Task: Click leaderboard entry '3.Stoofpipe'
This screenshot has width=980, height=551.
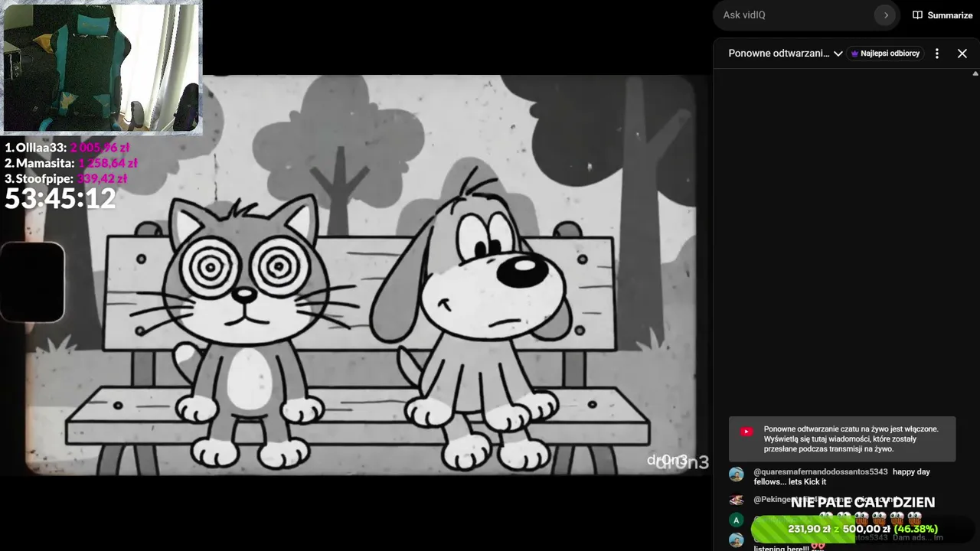Action: click(x=66, y=178)
